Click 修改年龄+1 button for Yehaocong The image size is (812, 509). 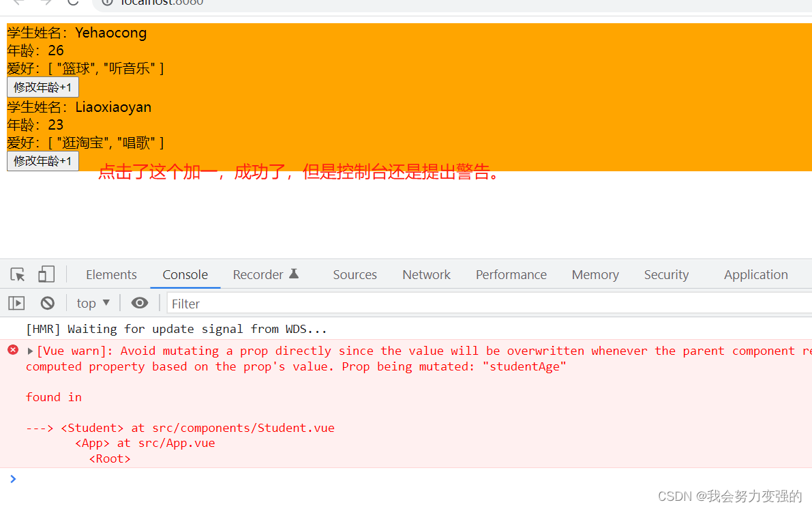[43, 87]
